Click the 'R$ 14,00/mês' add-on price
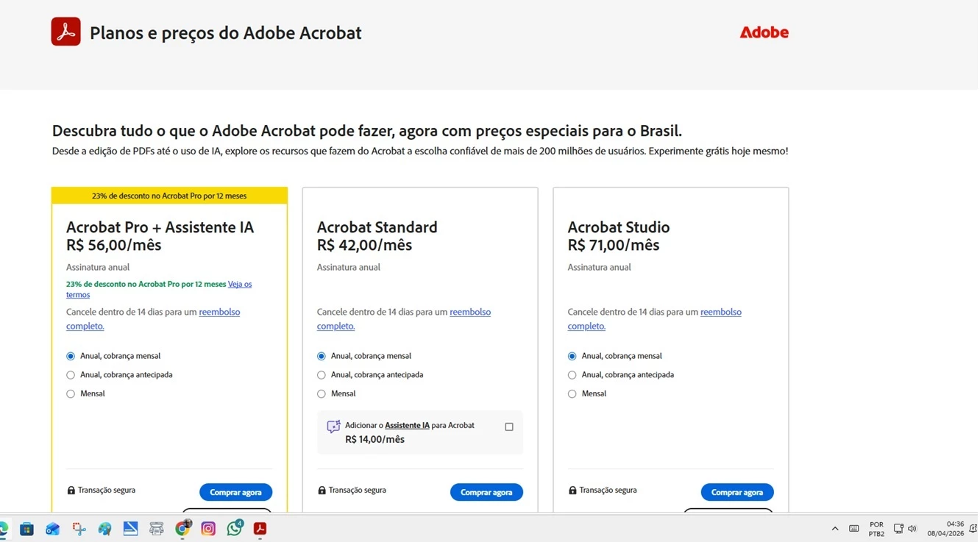The height and width of the screenshot is (542, 980). tap(374, 439)
